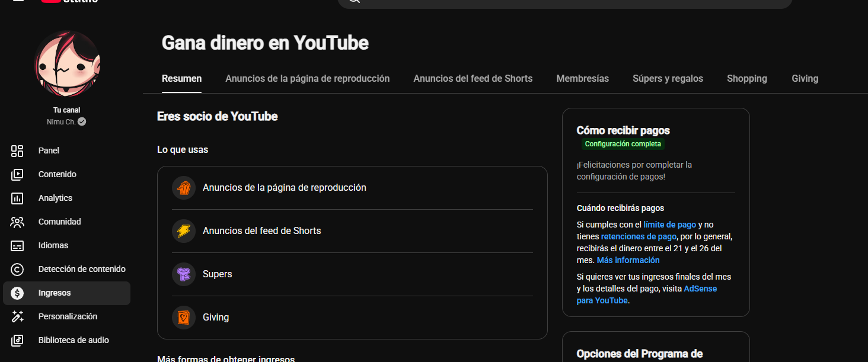Screen dimensions: 868x362
Task: Click the Idiomas label in sidebar
Action: (53, 245)
